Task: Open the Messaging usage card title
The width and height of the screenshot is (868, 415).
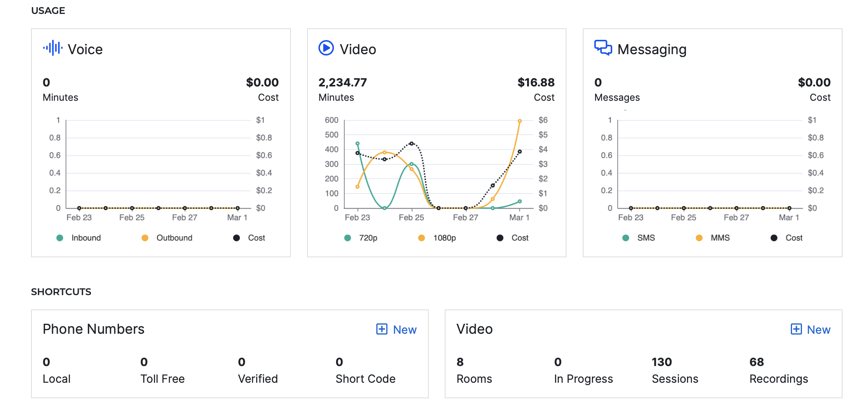Action: point(652,50)
